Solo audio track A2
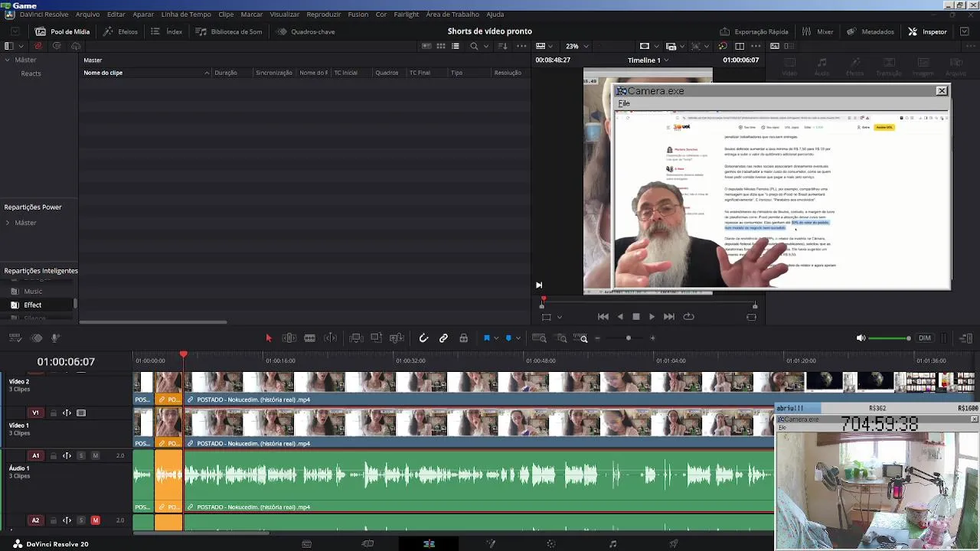Image resolution: width=980 pixels, height=551 pixels. tap(81, 520)
